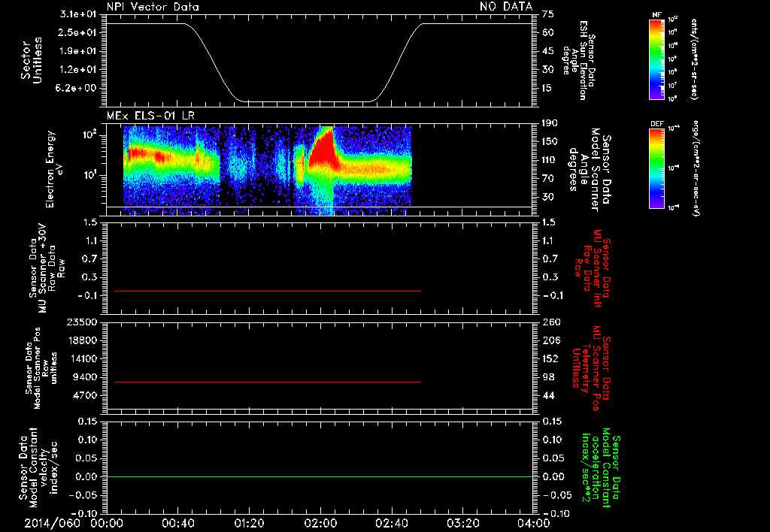Click the DEF color bar legend
This screenshot has height=532, width=770.
(x=656, y=168)
